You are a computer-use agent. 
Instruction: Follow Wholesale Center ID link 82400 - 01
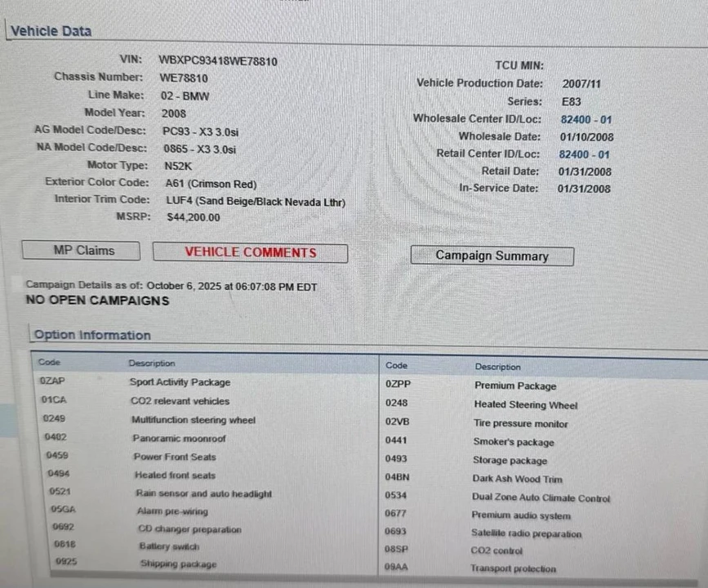[x=586, y=120]
